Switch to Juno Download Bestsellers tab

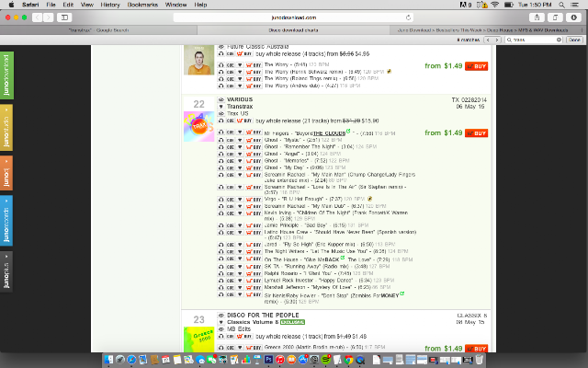pos(482,30)
